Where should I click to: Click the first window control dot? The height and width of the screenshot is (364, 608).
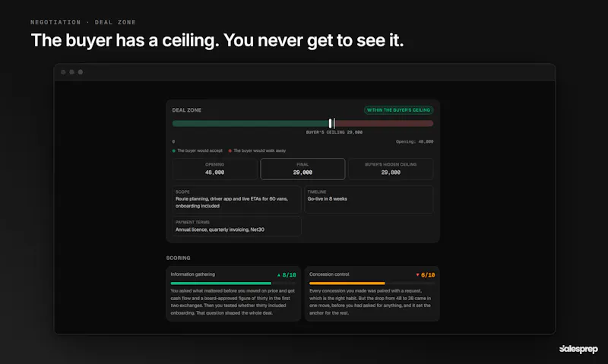tap(63, 72)
